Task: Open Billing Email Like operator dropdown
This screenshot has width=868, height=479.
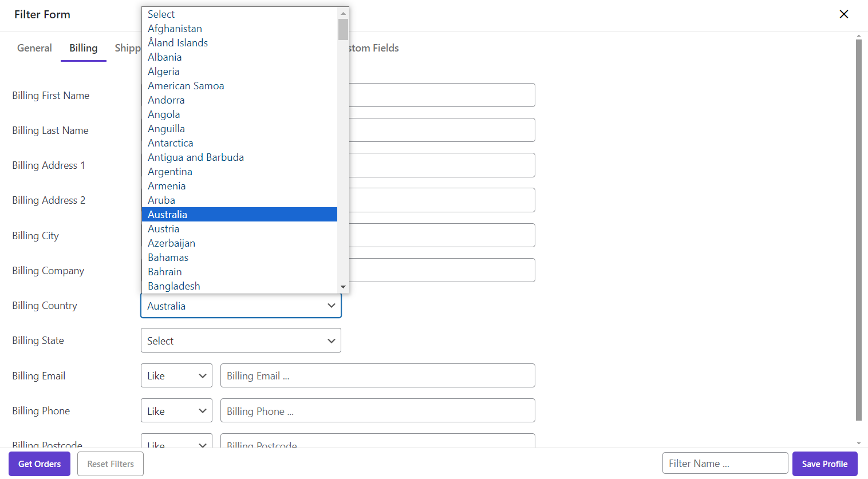Action: [x=176, y=376]
